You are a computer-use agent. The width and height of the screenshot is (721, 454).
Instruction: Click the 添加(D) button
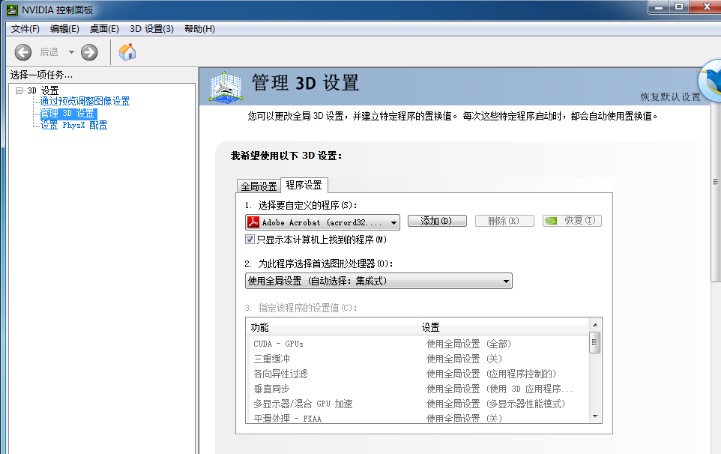[x=437, y=221]
